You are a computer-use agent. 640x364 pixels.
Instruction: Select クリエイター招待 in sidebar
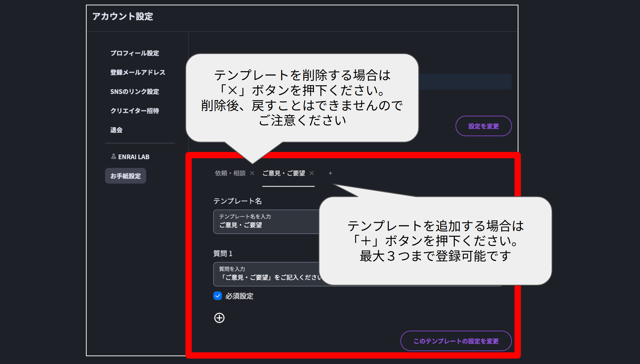[x=134, y=111]
